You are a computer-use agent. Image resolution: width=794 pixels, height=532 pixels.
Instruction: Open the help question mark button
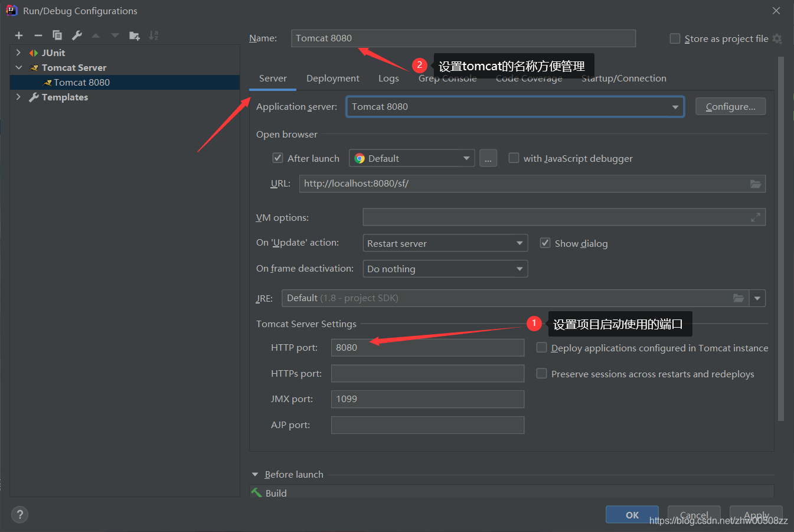click(19, 514)
